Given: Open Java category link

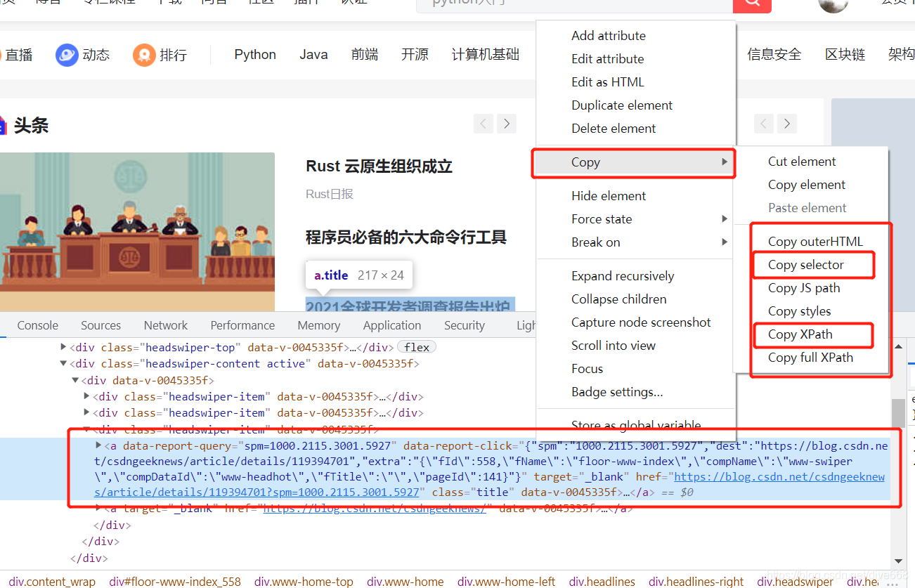Looking at the screenshot, I should tap(313, 55).
